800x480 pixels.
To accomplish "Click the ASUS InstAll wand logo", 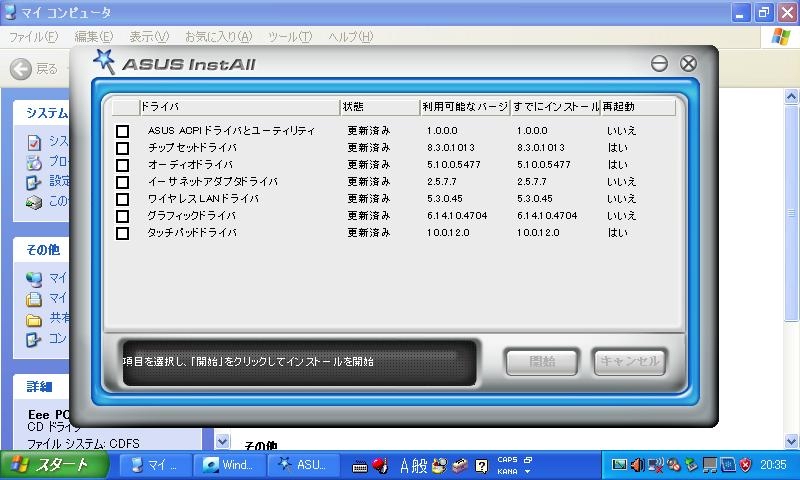I will pyautogui.click(x=104, y=61).
